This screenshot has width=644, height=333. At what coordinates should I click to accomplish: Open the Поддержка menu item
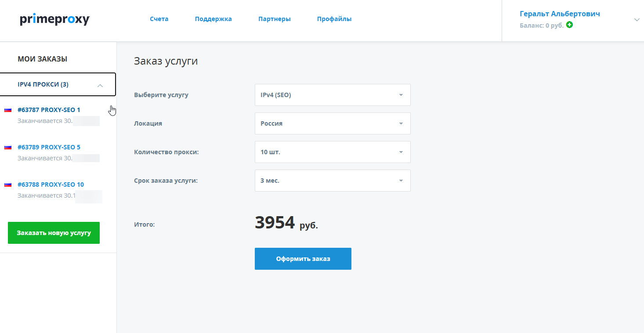[213, 19]
